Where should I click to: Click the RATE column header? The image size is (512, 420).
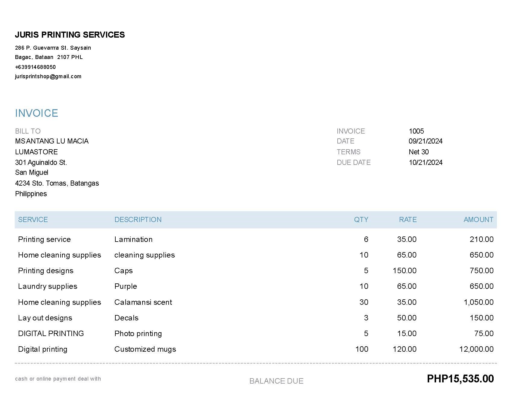coord(407,220)
